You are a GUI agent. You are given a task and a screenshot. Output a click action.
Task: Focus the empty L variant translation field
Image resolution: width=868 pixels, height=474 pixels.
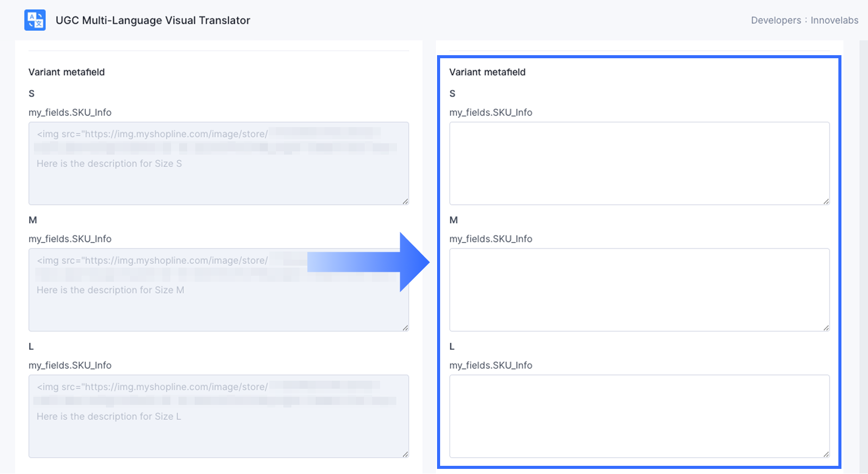(639, 416)
